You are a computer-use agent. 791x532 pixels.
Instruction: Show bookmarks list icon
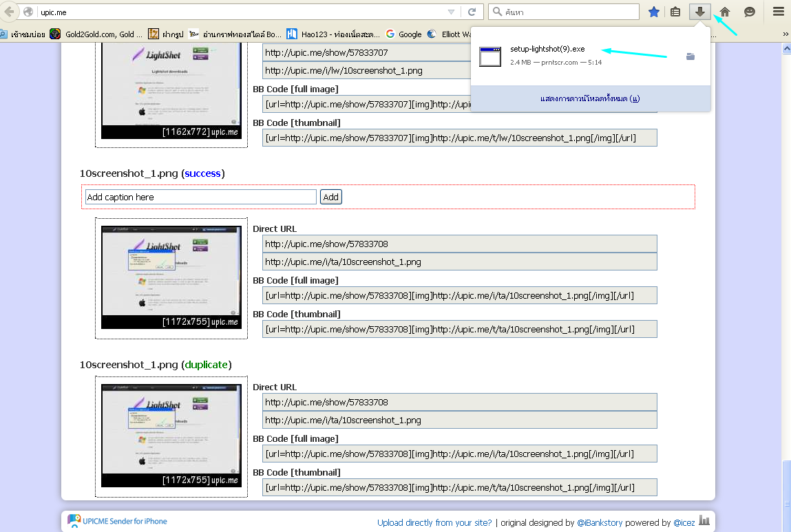pyautogui.click(x=675, y=12)
